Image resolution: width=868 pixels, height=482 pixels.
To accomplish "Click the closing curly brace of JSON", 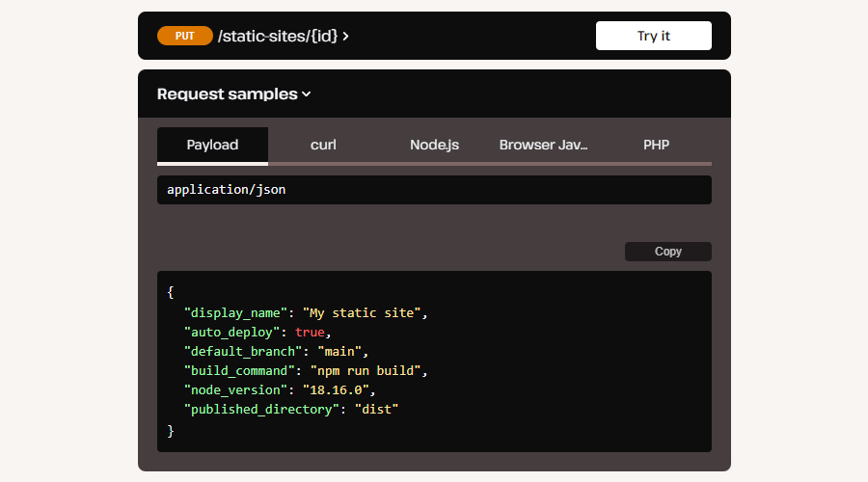I will coord(171,431).
